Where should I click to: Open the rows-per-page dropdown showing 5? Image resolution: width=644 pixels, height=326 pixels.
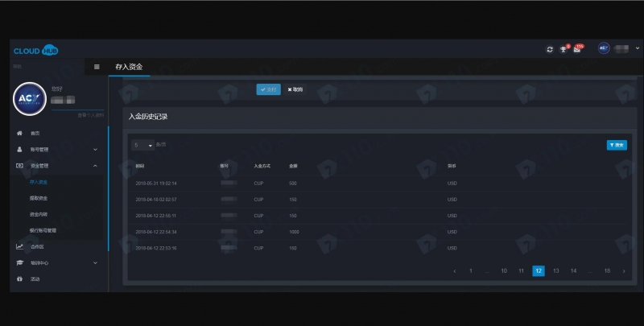(x=142, y=145)
